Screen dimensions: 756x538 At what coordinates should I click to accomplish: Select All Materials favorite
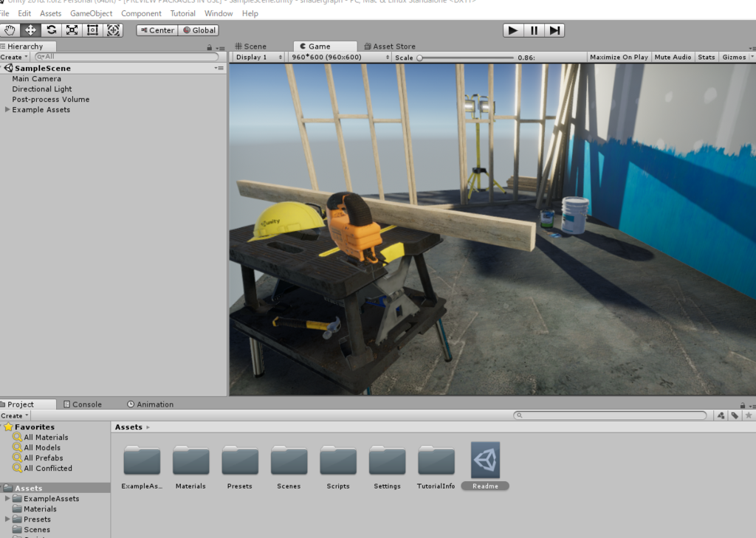(x=46, y=437)
